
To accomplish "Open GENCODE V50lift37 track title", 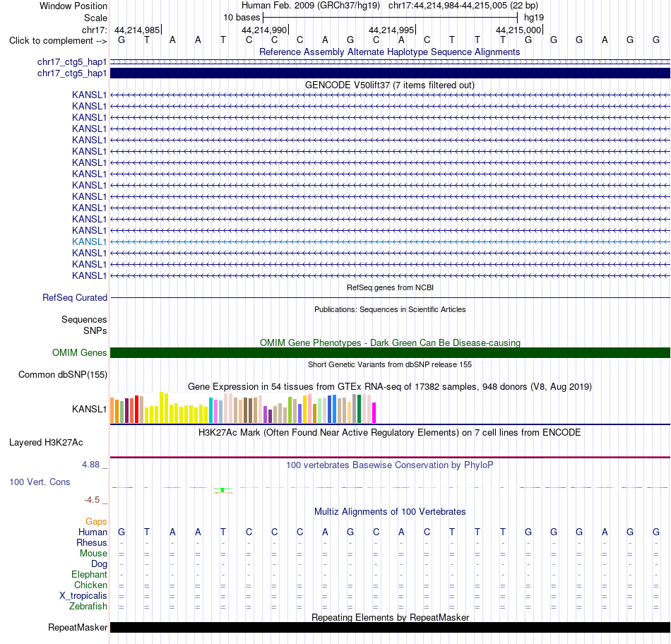I will [x=390, y=85].
